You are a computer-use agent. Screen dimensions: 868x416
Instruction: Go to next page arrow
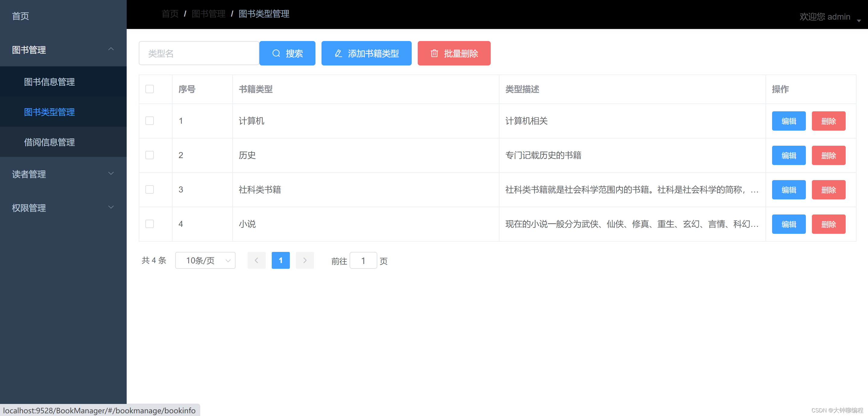(x=305, y=260)
